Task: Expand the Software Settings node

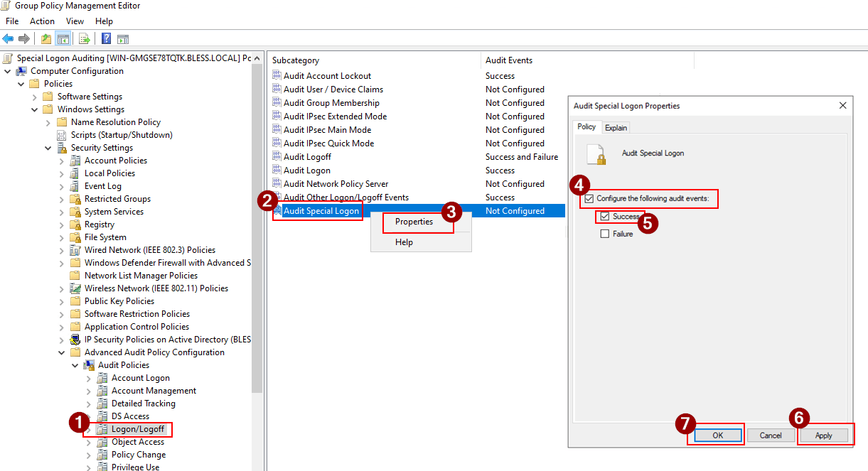Action: tap(35, 97)
